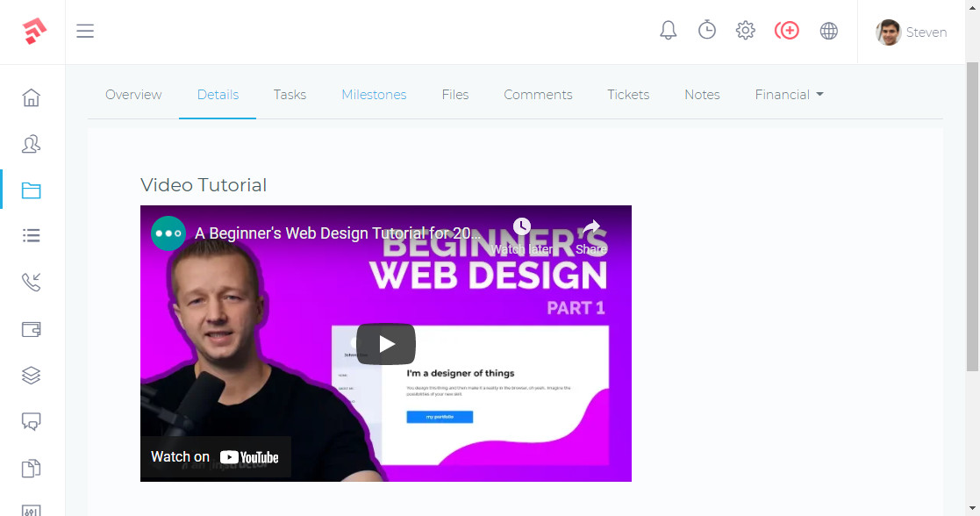Image resolution: width=980 pixels, height=516 pixels.
Task: Open the projects folder icon in sidebar
Action: [x=32, y=190]
